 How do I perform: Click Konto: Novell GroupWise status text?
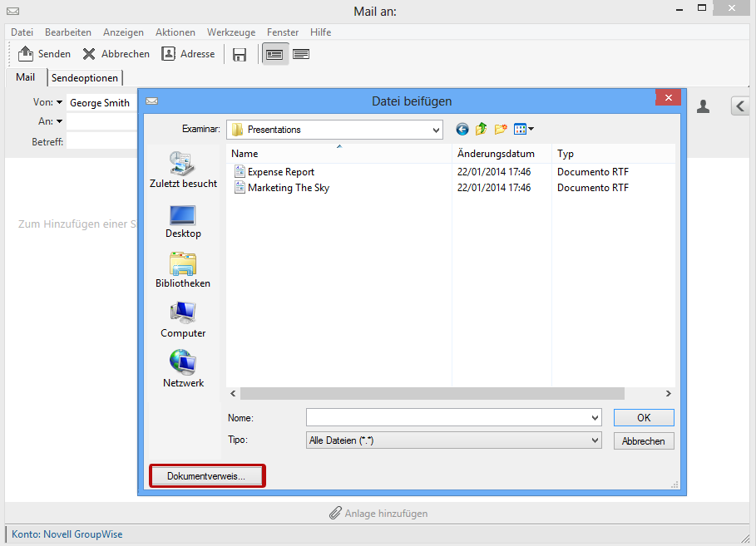pos(67,534)
